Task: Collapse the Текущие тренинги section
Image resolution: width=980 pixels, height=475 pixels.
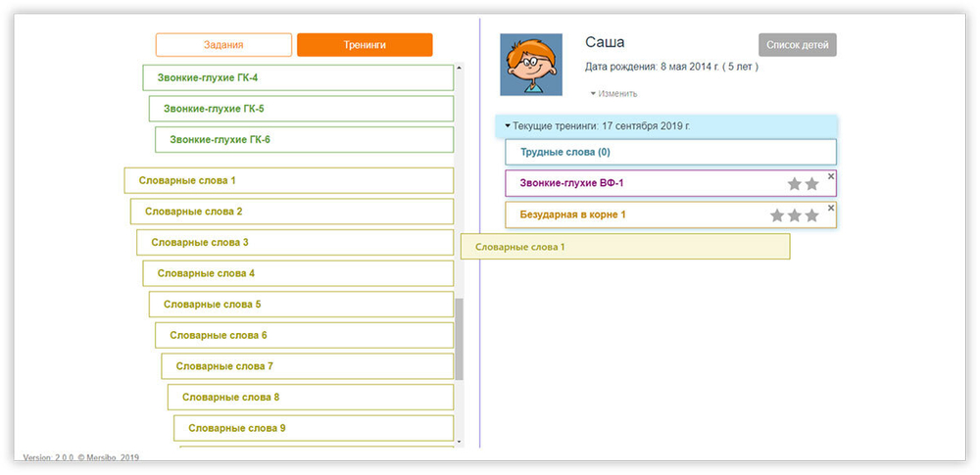Action: 508,126
